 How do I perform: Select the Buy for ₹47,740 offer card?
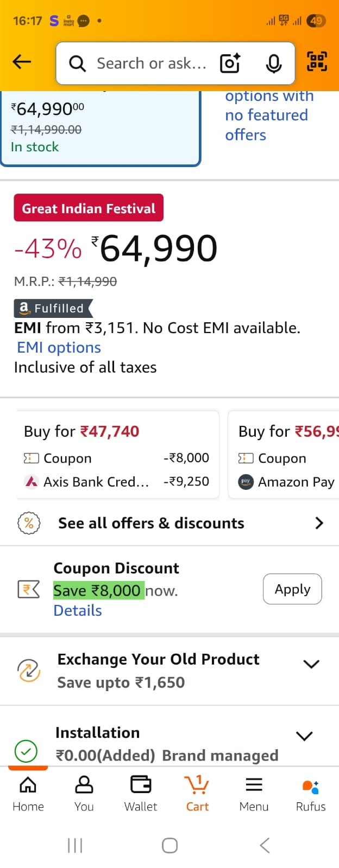[x=116, y=455]
